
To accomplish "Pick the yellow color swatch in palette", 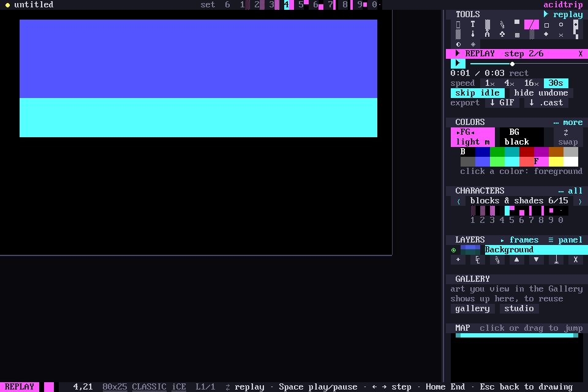I will pos(556,162).
